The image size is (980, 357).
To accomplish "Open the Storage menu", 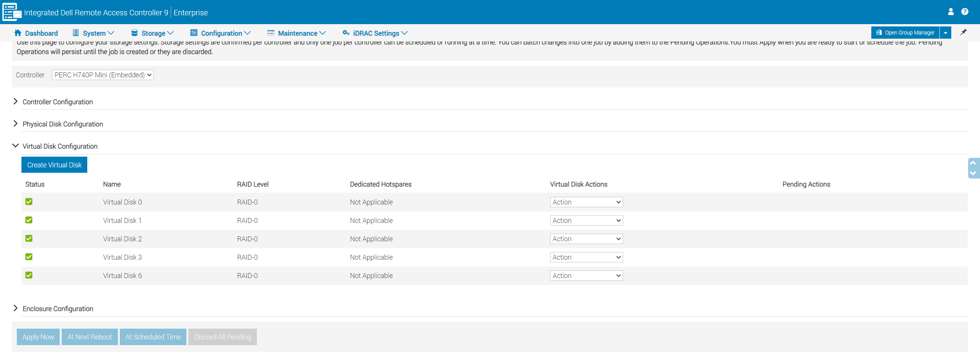I will [x=152, y=33].
